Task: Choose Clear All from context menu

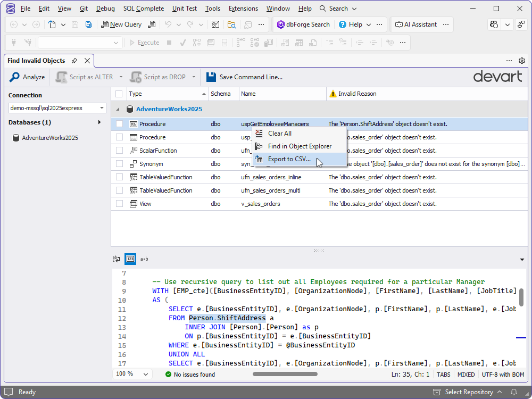Action: tap(299, 134)
